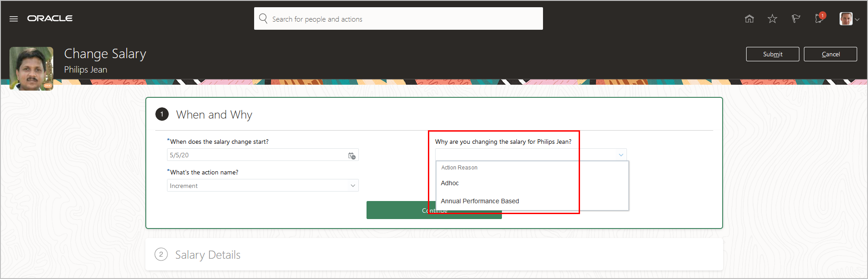Open the Watchlist flag icon
This screenshot has height=279, width=868.
[796, 18]
